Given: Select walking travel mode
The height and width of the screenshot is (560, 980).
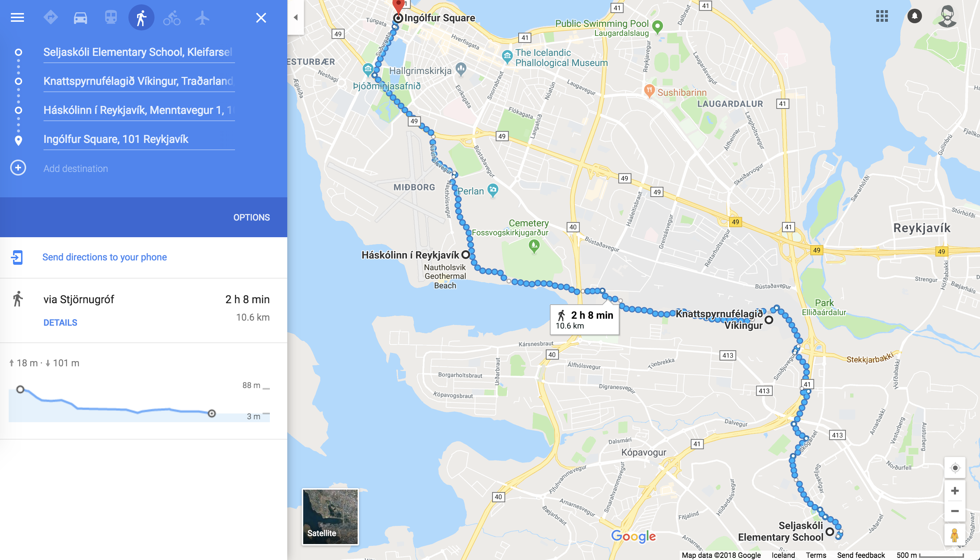Looking at the screenshot, I should pos(141,18).
